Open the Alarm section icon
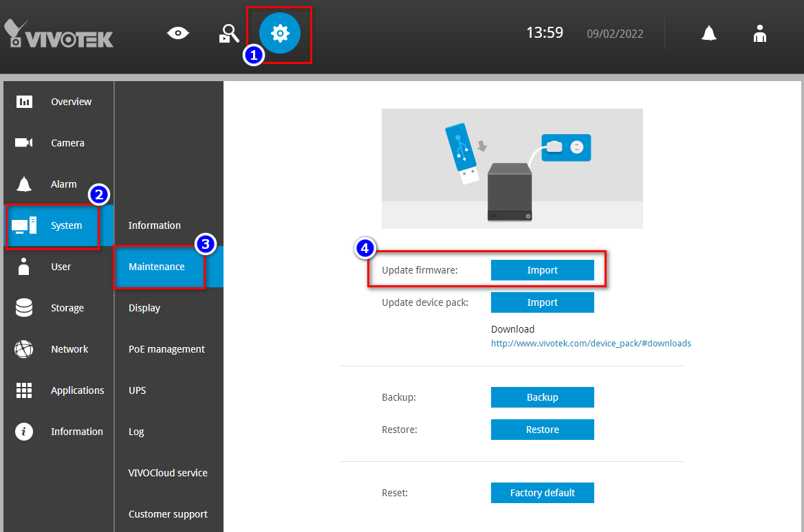 (24, 184)
